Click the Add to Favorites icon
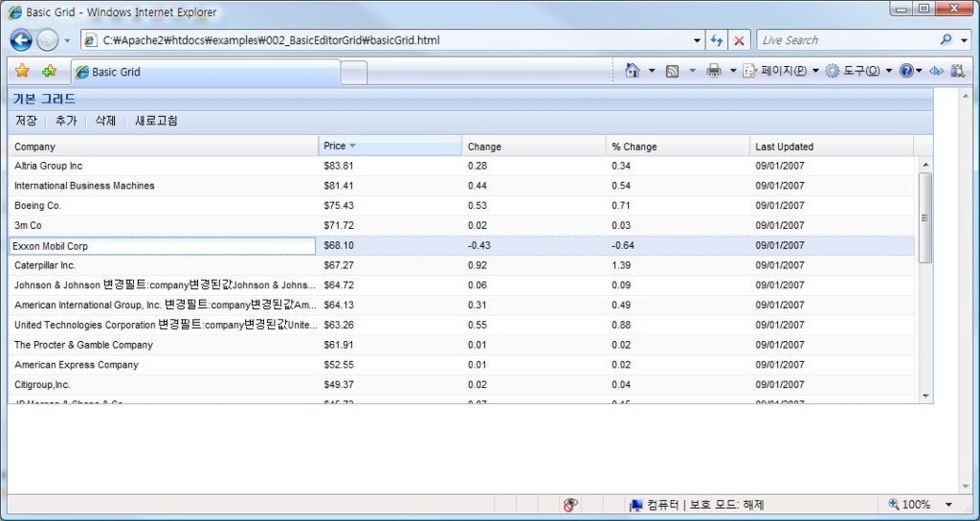This screenshot has width=980, height=521. (x=49, y=71)
